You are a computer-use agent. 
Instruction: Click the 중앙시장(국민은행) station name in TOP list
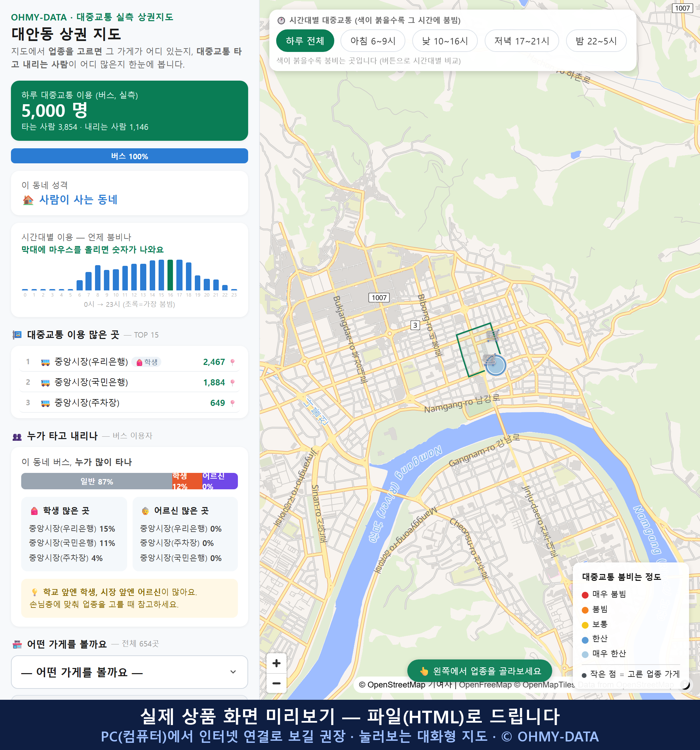point(91,382)
